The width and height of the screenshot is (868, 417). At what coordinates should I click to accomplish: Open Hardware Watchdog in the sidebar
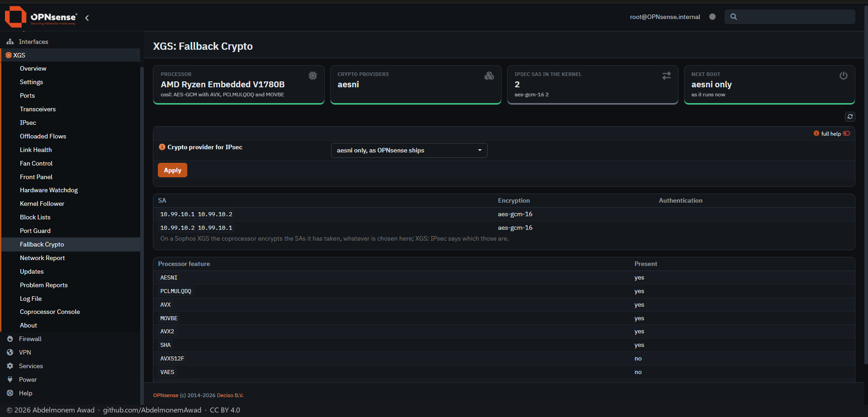[x=49, y=190]
